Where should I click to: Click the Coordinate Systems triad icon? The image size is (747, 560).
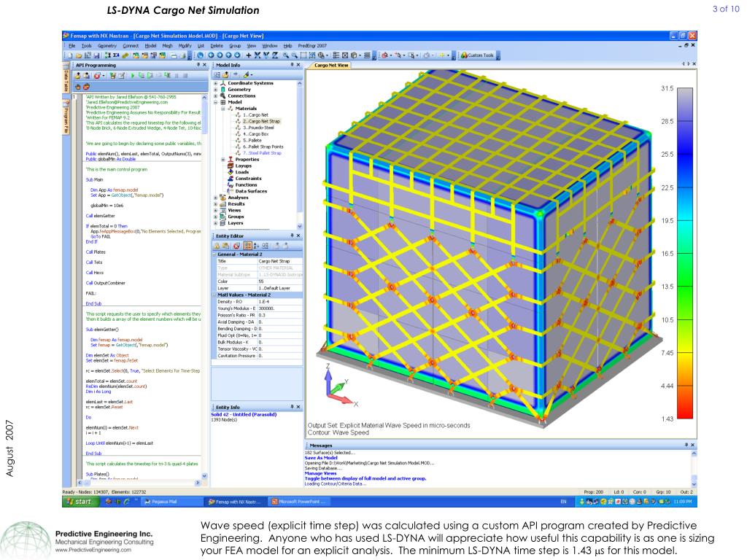(222, 83)
